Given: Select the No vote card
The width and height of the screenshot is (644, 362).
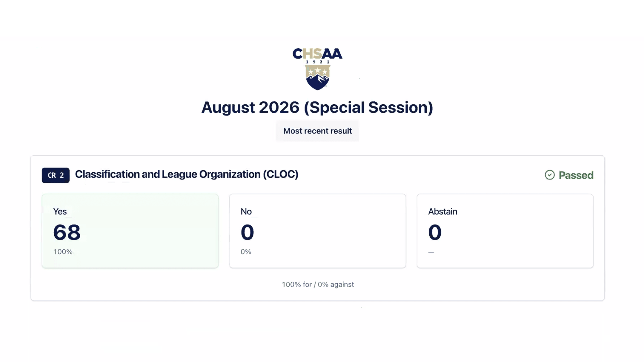Looking at the screenshot, I should pos(317,231).
